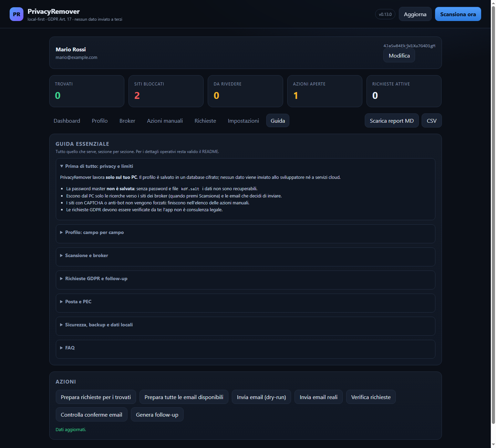
Task: Click the Siti bloccati stat card
Action: 166,91
